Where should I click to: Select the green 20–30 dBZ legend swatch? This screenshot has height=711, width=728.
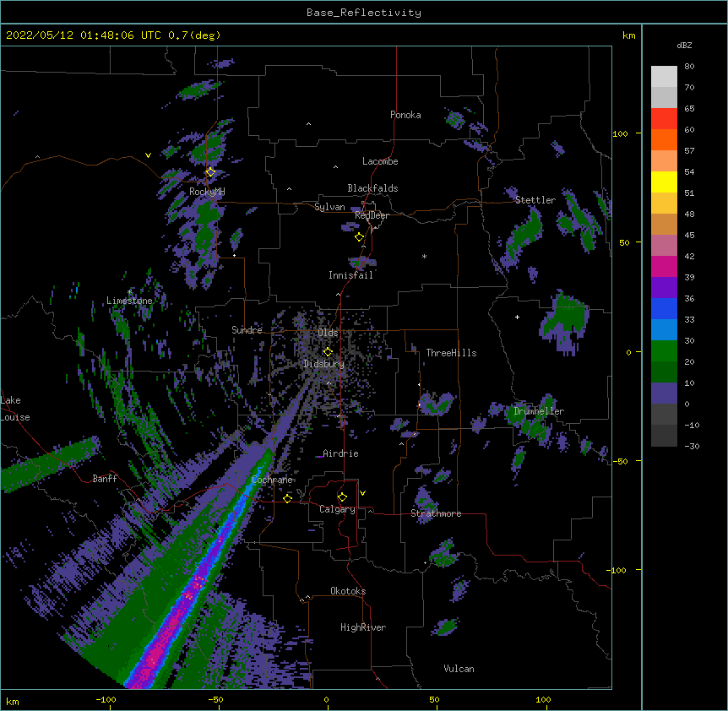pyautogui.click(x=664, y=351)
